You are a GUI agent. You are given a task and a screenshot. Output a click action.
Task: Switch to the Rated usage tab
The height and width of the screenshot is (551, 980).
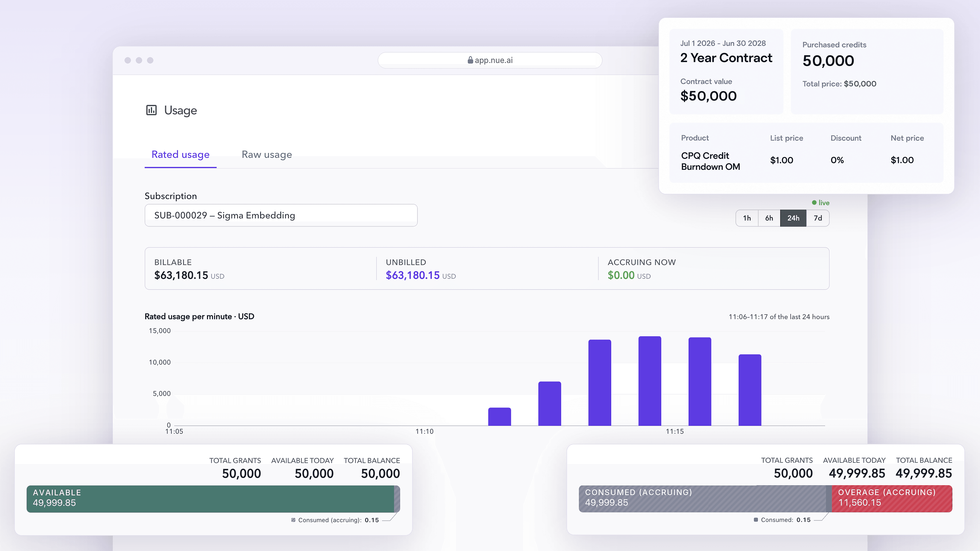coord(180,154)
